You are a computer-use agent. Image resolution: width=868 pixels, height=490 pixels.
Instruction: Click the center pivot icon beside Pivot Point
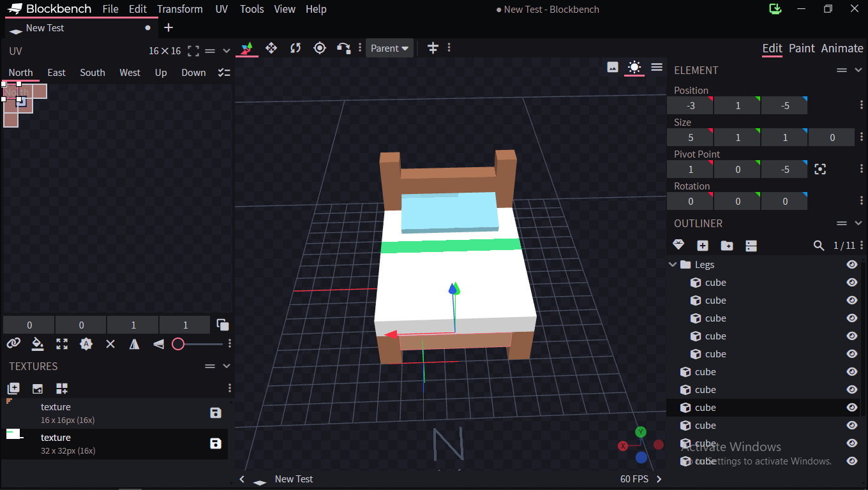point(820,169)
